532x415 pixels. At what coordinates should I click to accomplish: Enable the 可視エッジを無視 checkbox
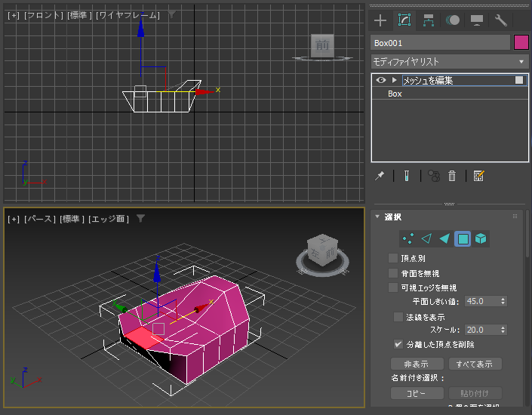click(x=393, y=287)
